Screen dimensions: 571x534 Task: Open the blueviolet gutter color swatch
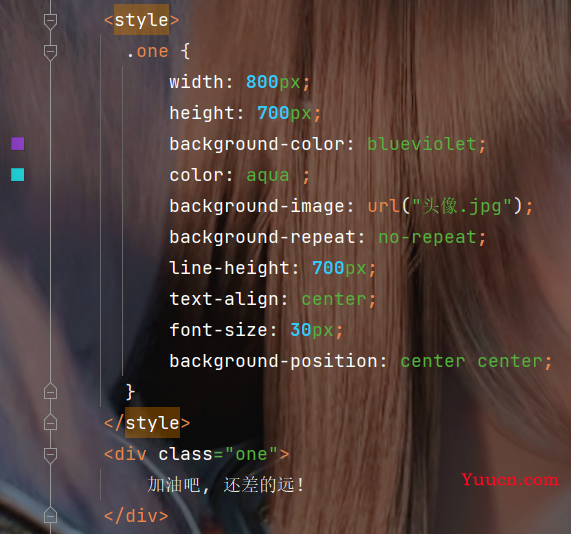17,144
